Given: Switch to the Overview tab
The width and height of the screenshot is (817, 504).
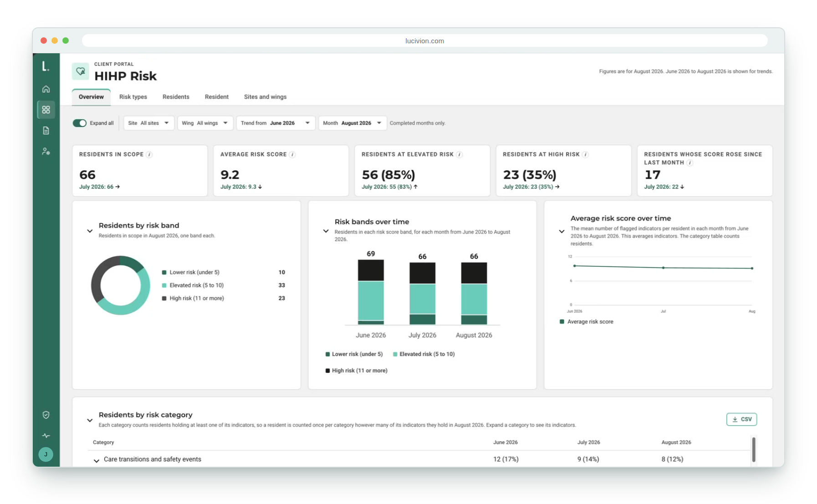Looking at the screenshot, I should pyautogui.click(x=91, y=97).
